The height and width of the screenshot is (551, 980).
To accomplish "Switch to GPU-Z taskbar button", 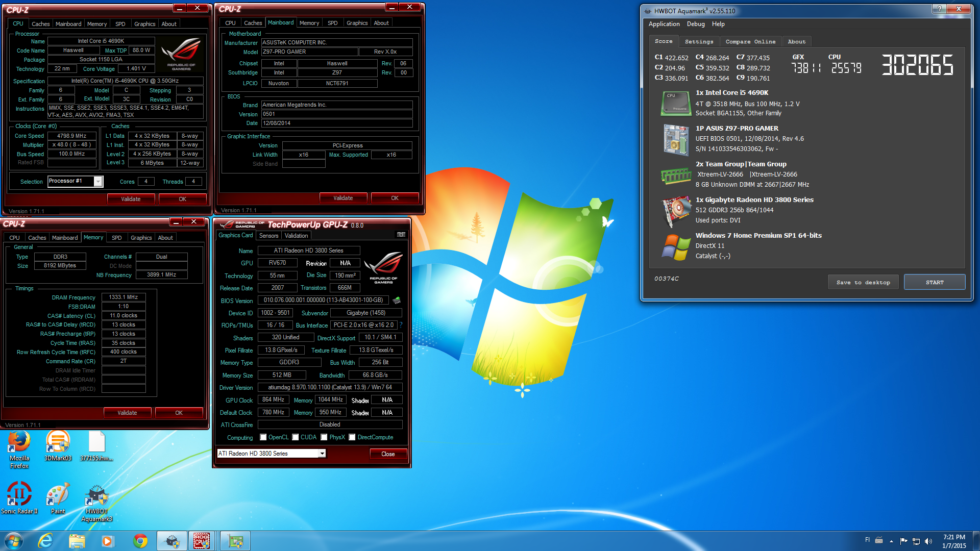I will coord(235,541).
